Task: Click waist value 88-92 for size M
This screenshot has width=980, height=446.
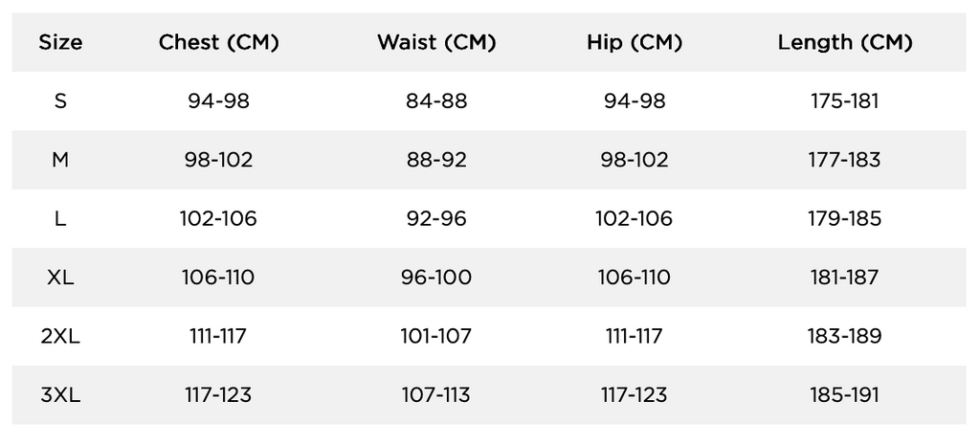Action: pyautogui.click(x=436, y=160)
